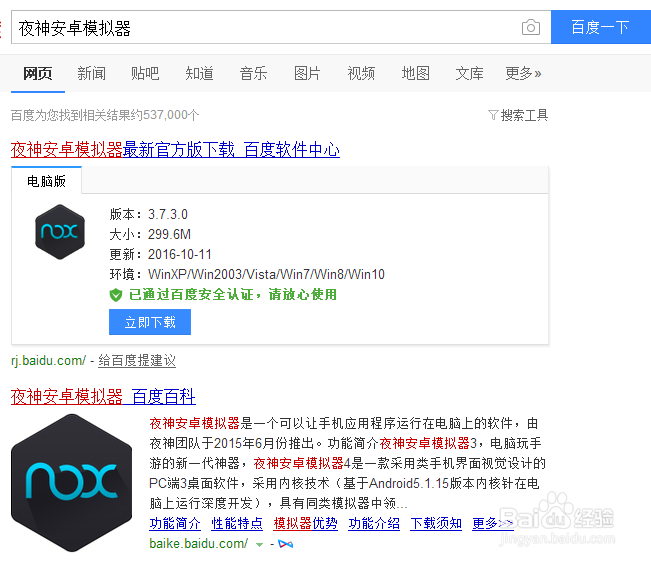Go to the 知道 tab

click(x=199, y=73)
